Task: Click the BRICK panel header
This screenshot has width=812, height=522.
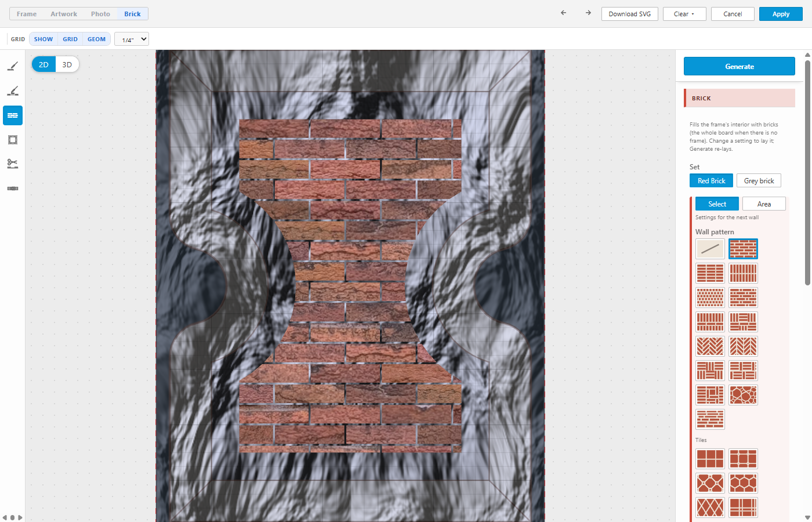Action: pyautogui.click(x=739, y=98)
